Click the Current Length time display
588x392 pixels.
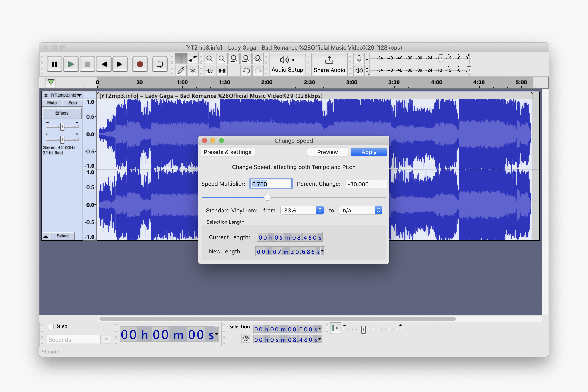290,237
